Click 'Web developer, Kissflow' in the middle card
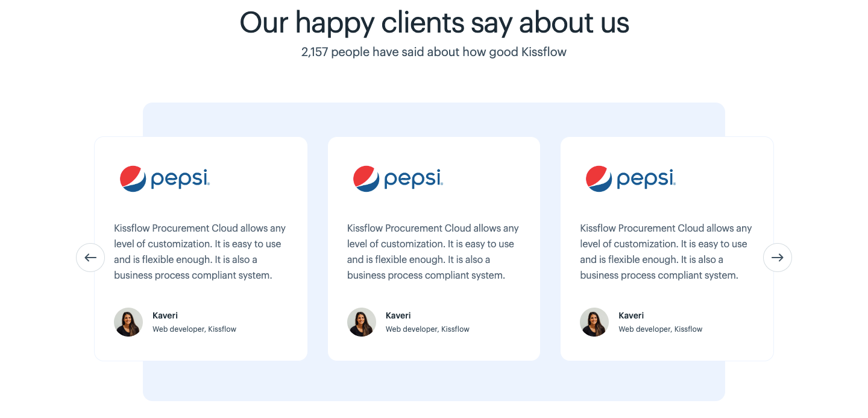The height and width of the screenshot is (418, 868). click(x=427, y=329)
